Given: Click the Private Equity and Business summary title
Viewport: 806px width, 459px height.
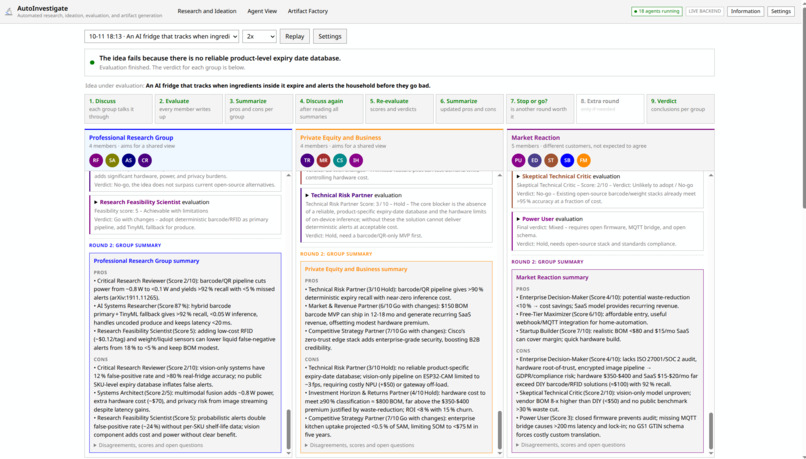Looking at the screenshot, I should 356,269.
